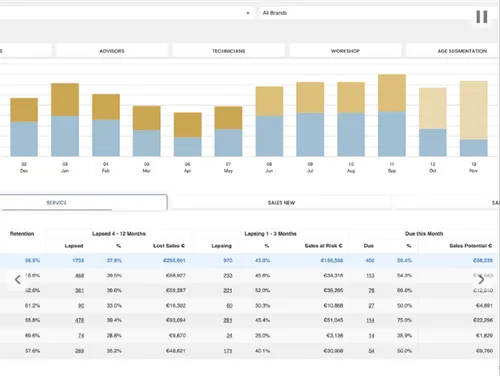Go to the previous slide arrow
Image resolution: width=500 pixels, height=376 pixels.
18,279
